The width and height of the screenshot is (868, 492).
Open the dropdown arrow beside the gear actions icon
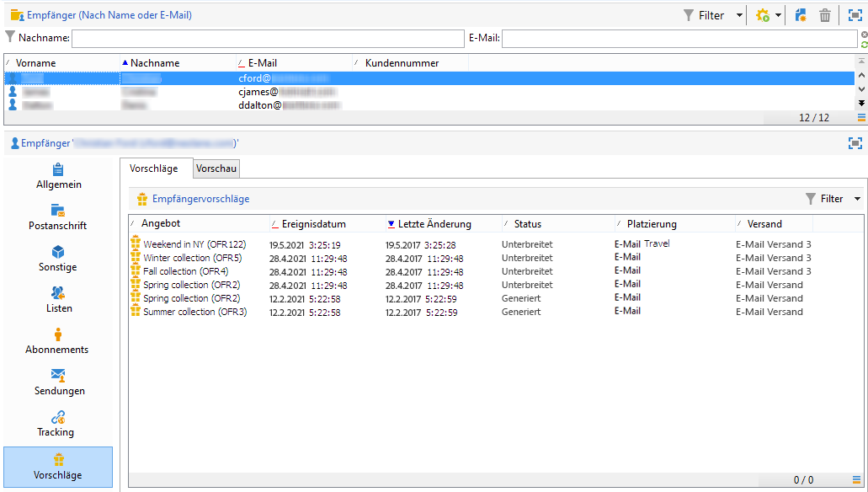click(x=778, y=15)
